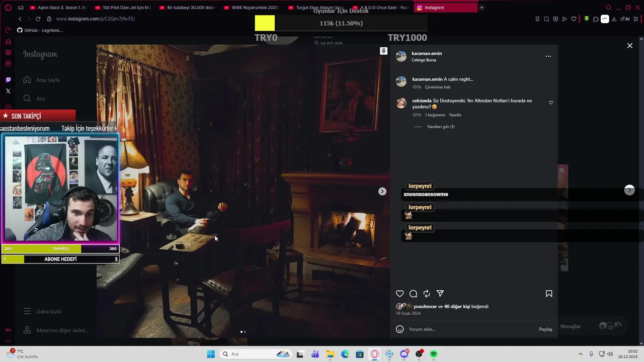This screenshot has width=644, height=362.
Task: Open Ara search in Instagram sidebar
Action: point(34,99)
